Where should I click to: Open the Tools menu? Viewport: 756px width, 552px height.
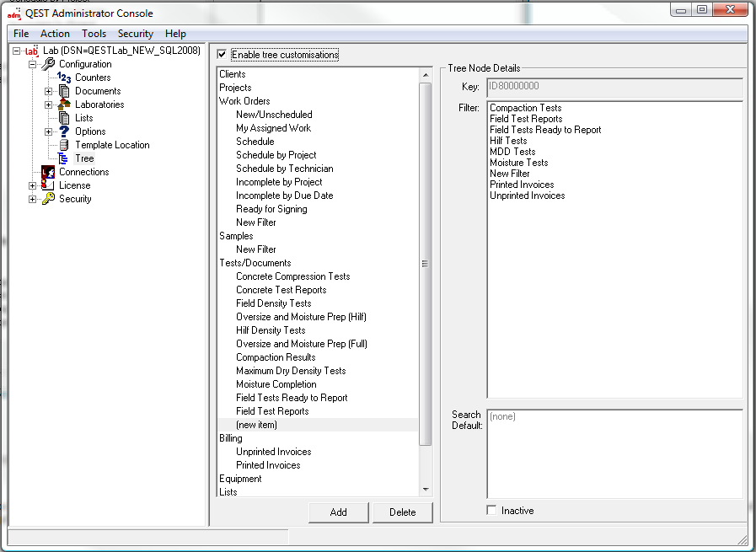click(x=94, y=34)
